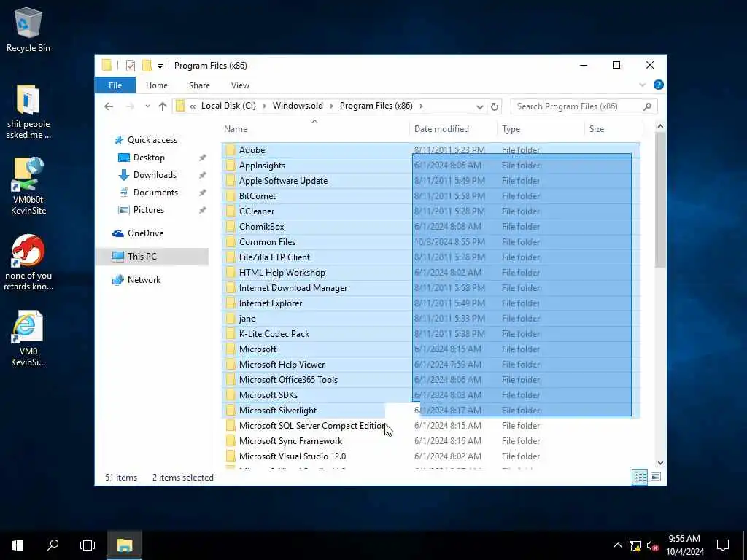
Task: Open Task View on the taskbar
Action: 88,545
